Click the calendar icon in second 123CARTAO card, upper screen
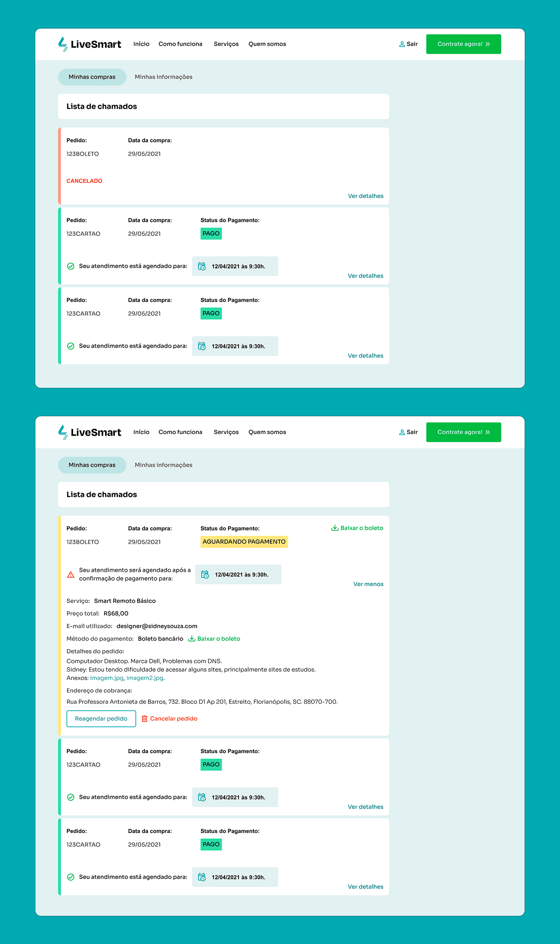 (x=202, y=346)
